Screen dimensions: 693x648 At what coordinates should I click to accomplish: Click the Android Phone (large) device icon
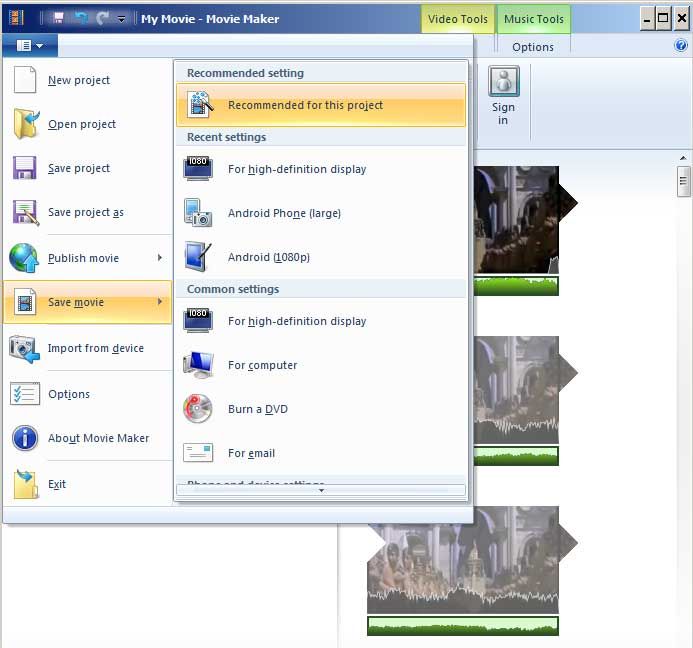tap(198, 213)
